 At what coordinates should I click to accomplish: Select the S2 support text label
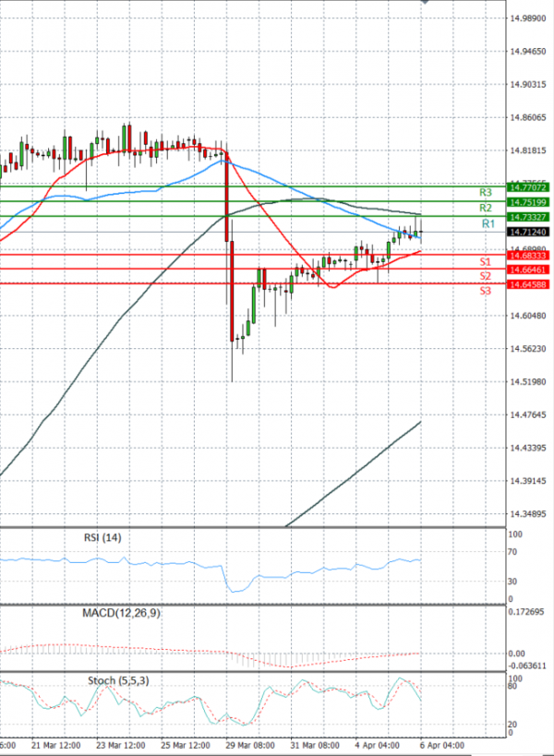(485, 276)
